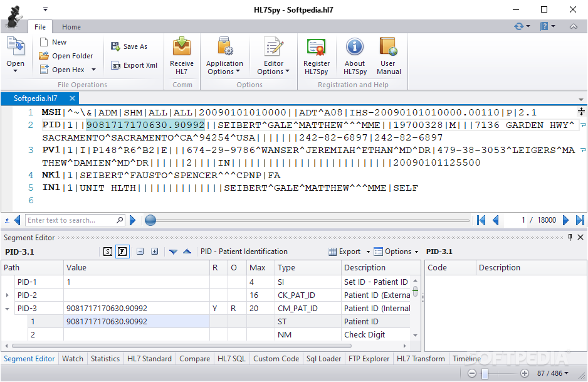Close the Softpedia.hl7 document tab
Viewport: 588px width, 382px height.
point(72,98)
